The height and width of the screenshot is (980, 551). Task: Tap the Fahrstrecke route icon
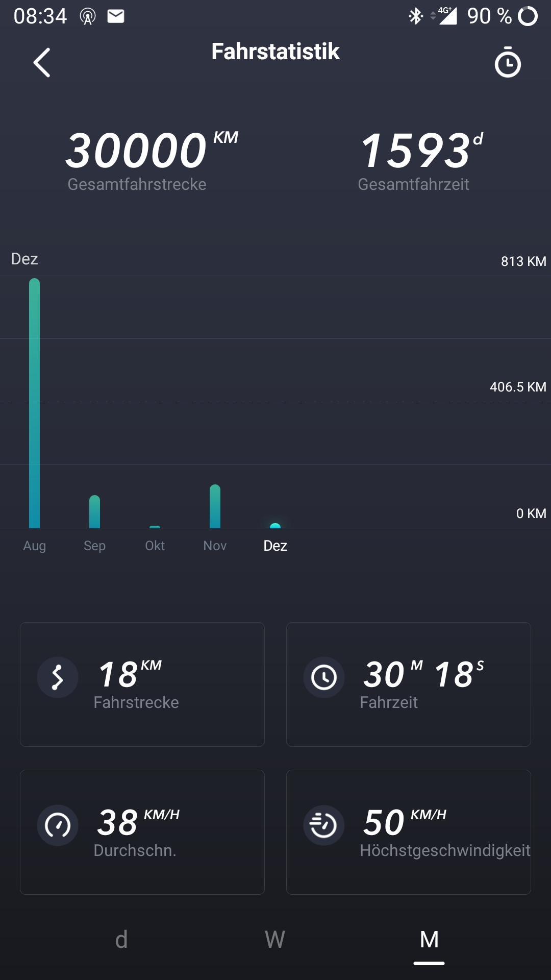click(58, 677)
